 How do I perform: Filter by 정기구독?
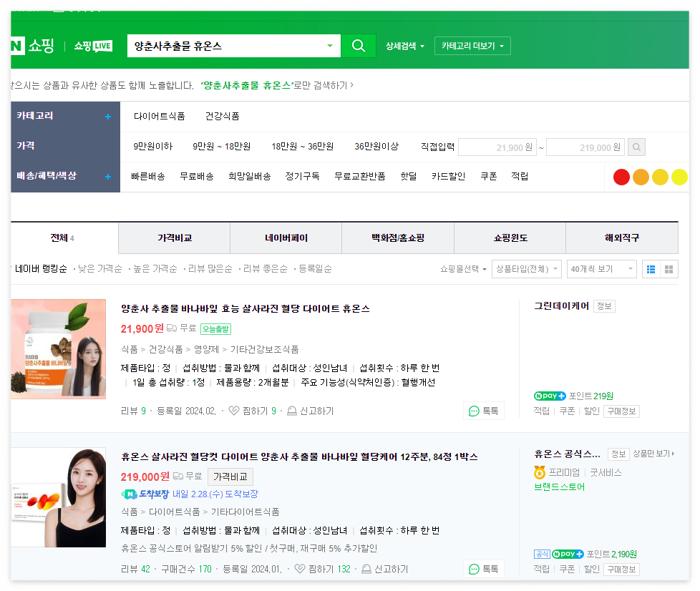(302, 176)
